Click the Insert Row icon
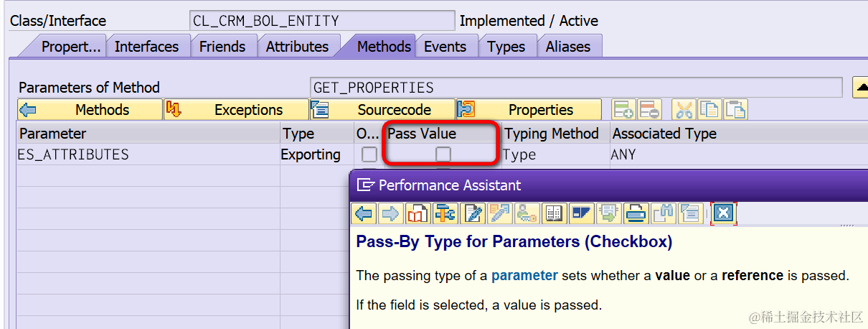Viewport: 868px width, 329px height. click(x=624, y=110)
